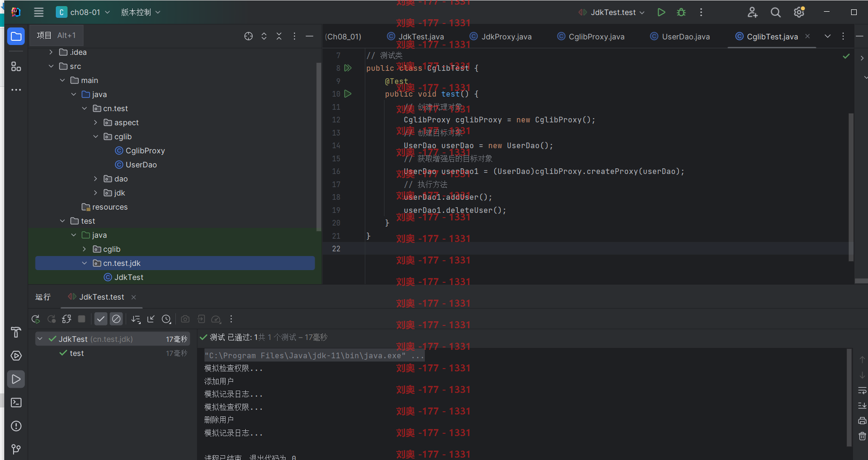Open ch08-01 project dropdown
The height and width of the screenshot is (460, 868).
point(83,12)
